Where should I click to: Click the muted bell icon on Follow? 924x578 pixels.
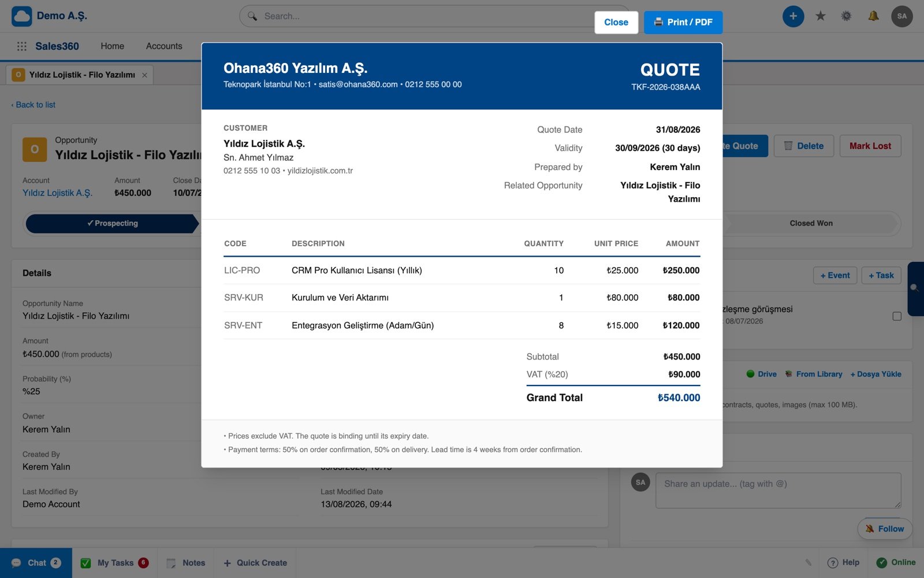pyautogui.click(x=870, y=529)
